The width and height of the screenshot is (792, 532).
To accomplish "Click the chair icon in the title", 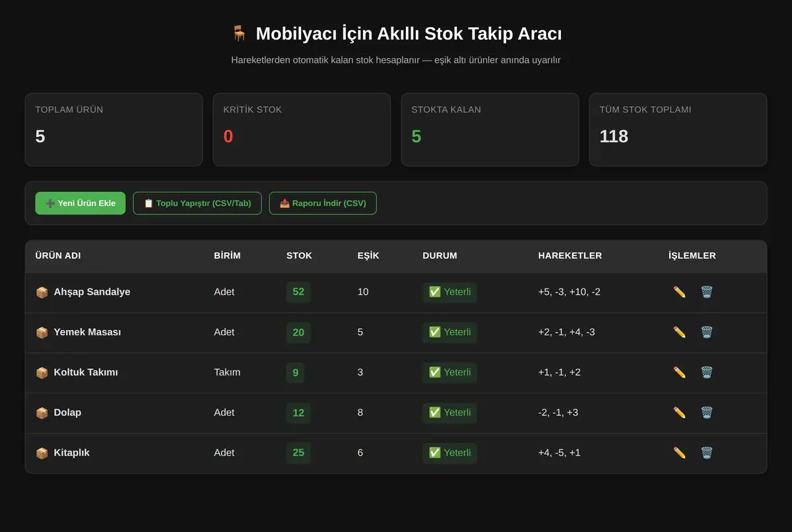I will coord(239,34).
